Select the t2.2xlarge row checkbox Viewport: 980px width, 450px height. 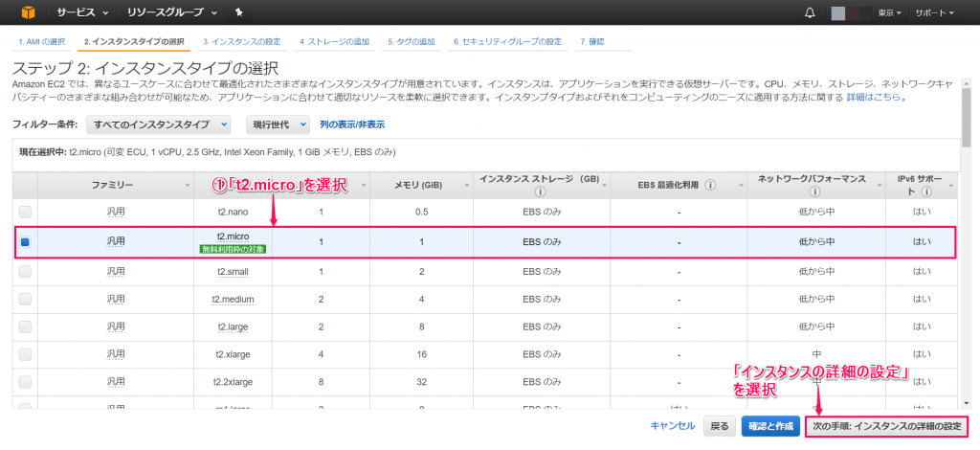25,381
